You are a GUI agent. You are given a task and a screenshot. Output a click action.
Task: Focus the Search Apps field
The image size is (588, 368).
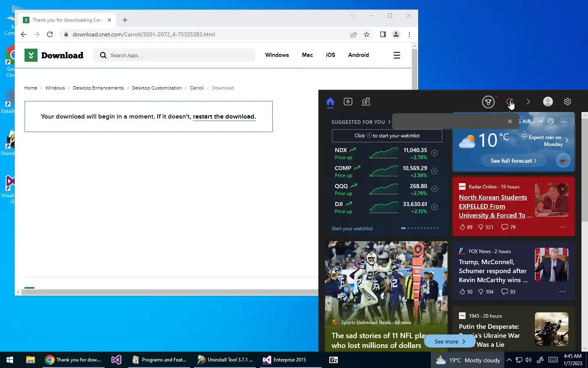(175, 55)
